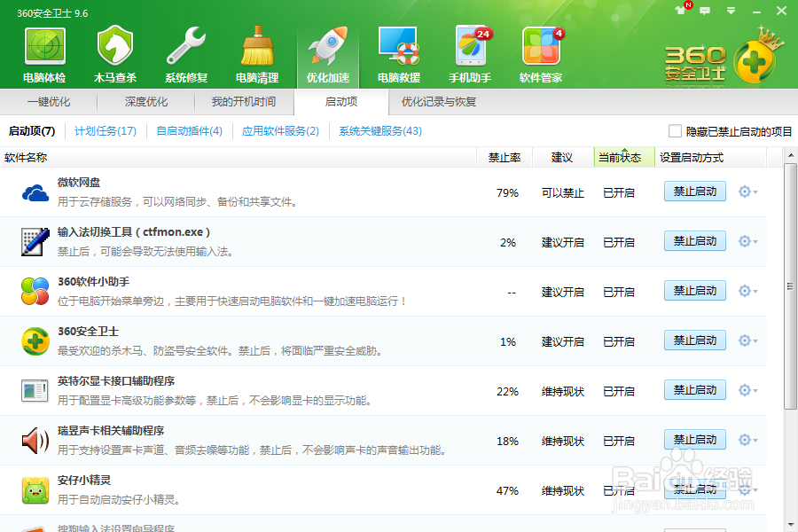Open the main menu triangle icon

pyautogui.click(x=731, y=10)
